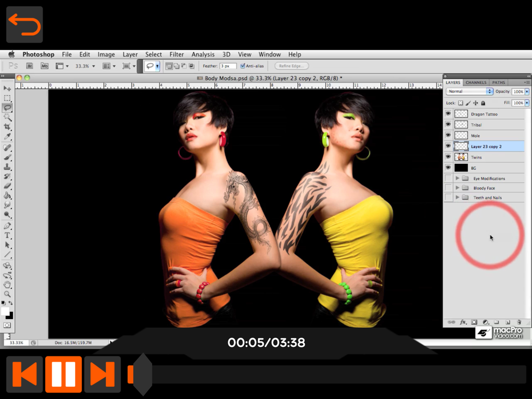This screenshot has height=399, width=532.
Task: Add a layer style with fx icon
Action: [463, 322]
